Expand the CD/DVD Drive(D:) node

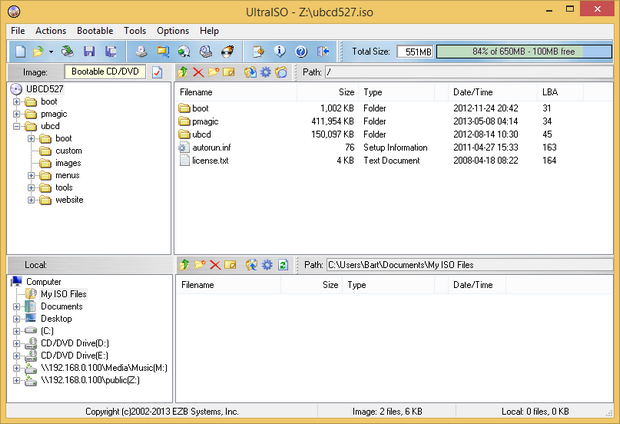pyautogui.click(x=17, y=343)
